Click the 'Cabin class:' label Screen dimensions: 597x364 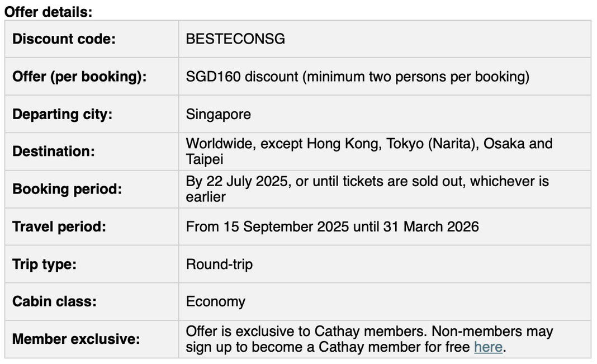(54, 301)
